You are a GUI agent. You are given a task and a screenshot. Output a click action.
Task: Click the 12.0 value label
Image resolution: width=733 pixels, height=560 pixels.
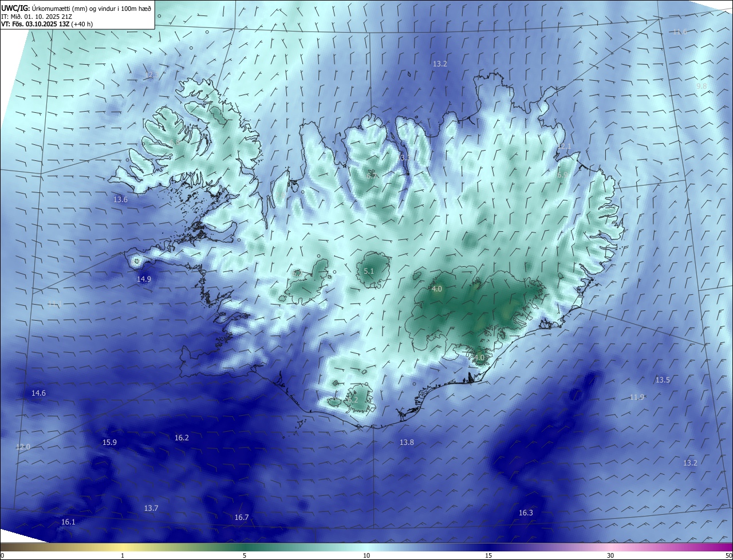22,447
